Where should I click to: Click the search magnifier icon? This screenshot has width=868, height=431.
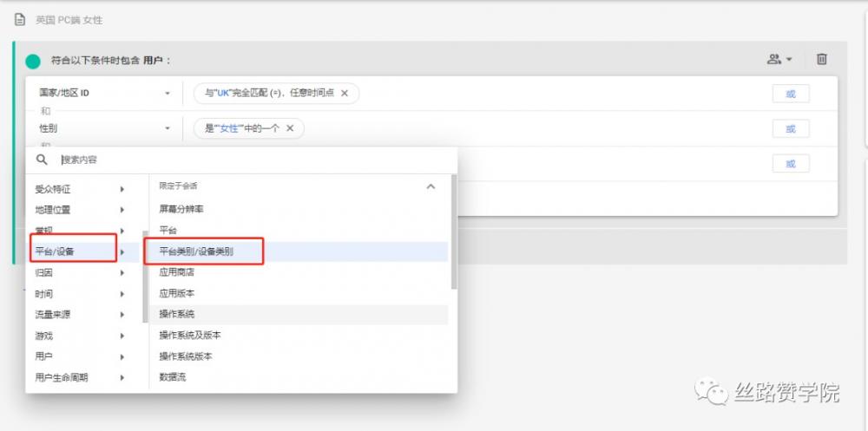tap(42, 160)
